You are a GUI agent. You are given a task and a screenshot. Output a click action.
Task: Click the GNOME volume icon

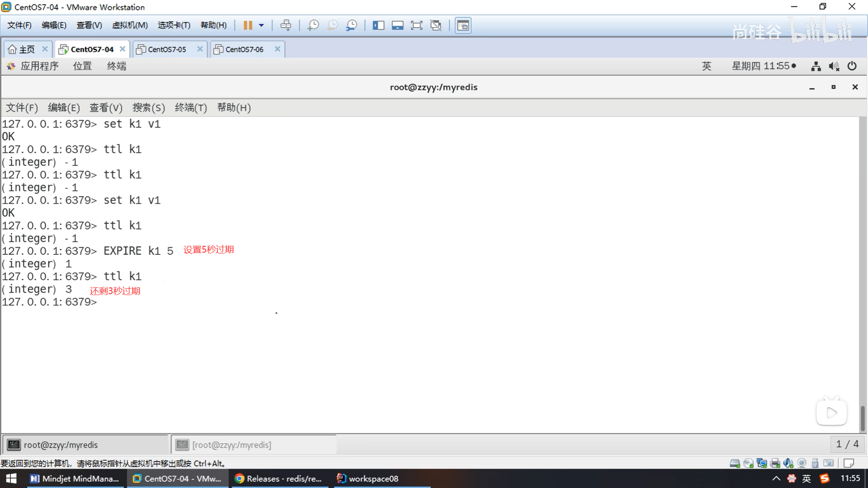[x=834, y=66]
